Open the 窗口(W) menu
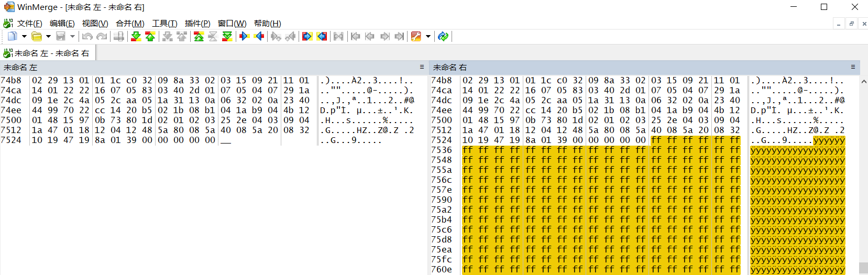The width and height of the screenshot is (868, 275). pos(232,23)
